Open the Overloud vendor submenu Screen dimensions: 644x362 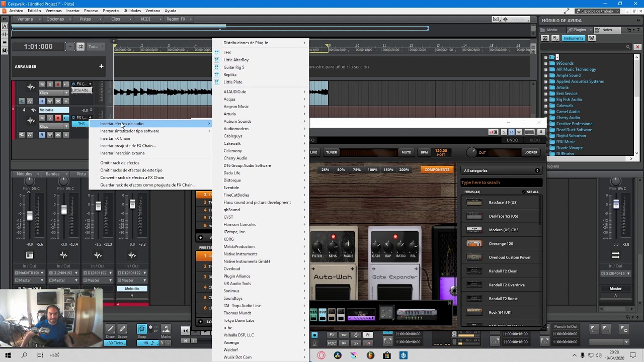coord(261,268)
